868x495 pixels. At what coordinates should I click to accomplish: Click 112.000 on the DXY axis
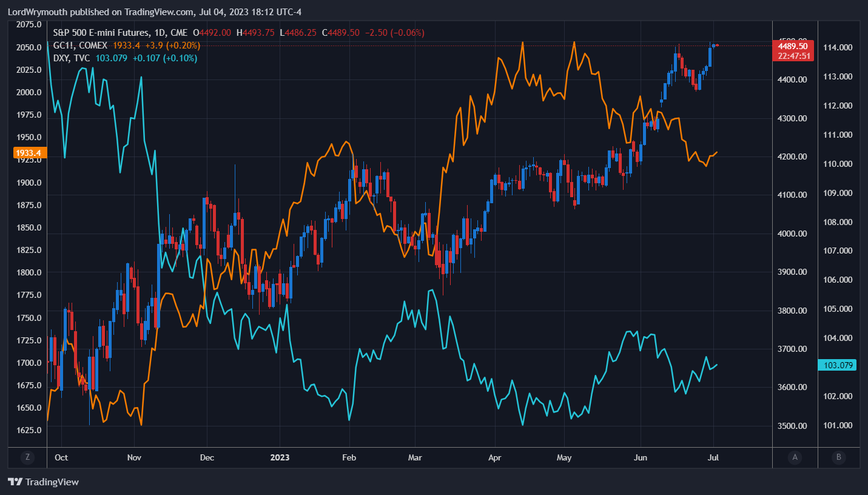pyautogui.click(x=838, y=106)
